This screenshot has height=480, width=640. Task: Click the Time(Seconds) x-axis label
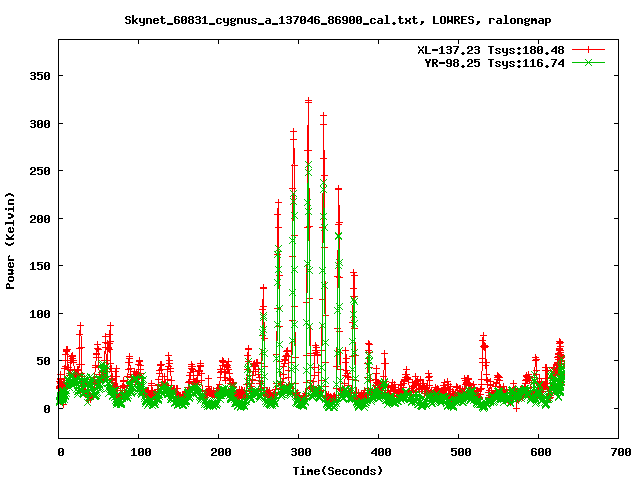point(338,471)
